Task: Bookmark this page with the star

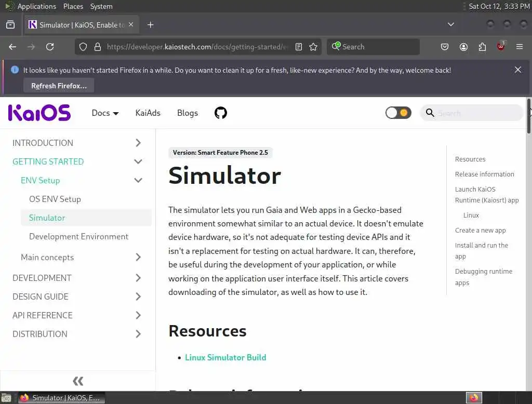Action: (x=313, y=47)
